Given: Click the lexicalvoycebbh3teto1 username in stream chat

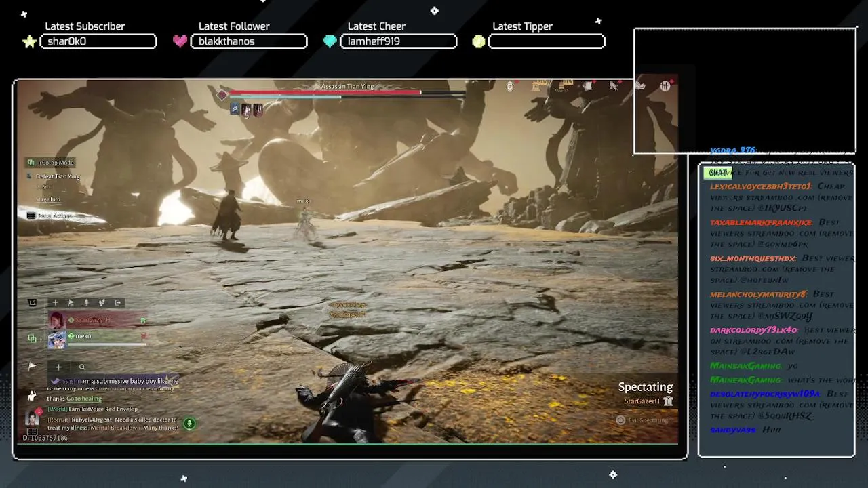Looking at the screenshot, I should point(760,186).
